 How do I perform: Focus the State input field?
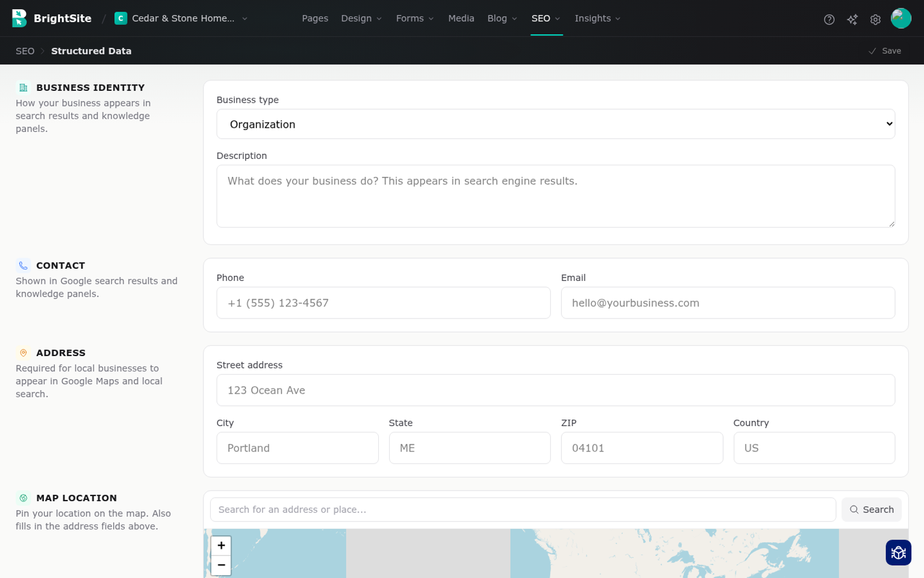pos(470,448)
